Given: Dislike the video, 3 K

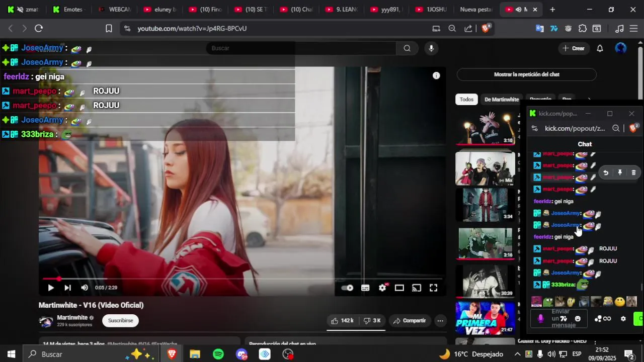Looking at the screenshot, I should (372, 321).
